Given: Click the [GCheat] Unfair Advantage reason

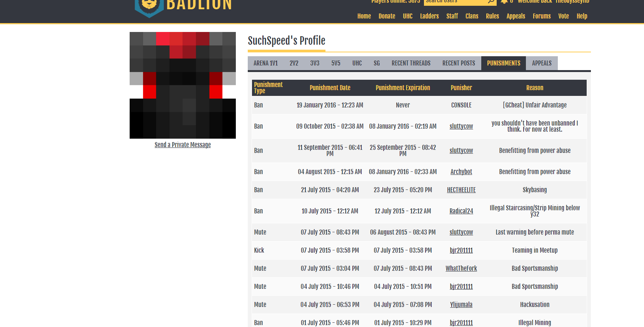Looking at the screenshot, I should (x=535, y=105).
